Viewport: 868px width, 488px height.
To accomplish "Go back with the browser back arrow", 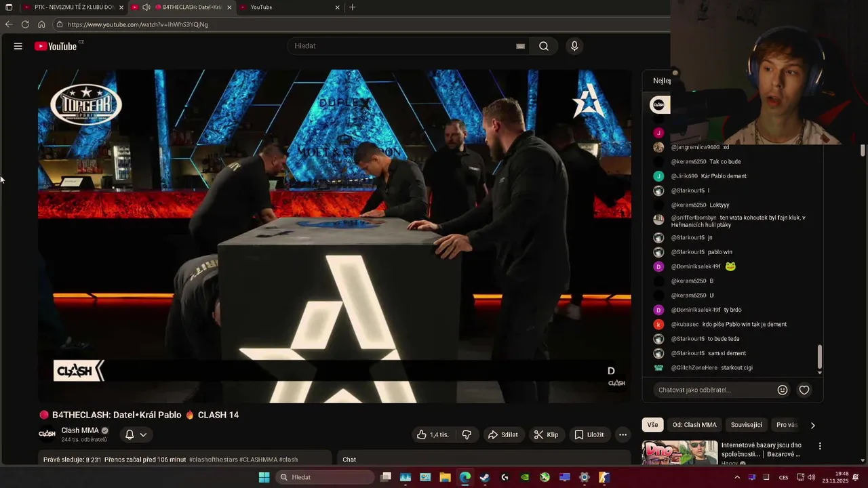I will tap(8, 24).
